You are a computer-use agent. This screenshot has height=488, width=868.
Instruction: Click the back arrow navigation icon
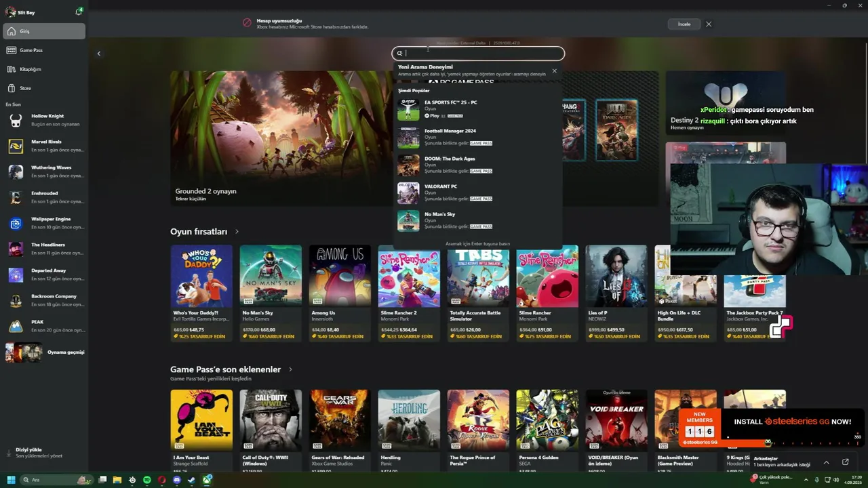pos(98,54)
